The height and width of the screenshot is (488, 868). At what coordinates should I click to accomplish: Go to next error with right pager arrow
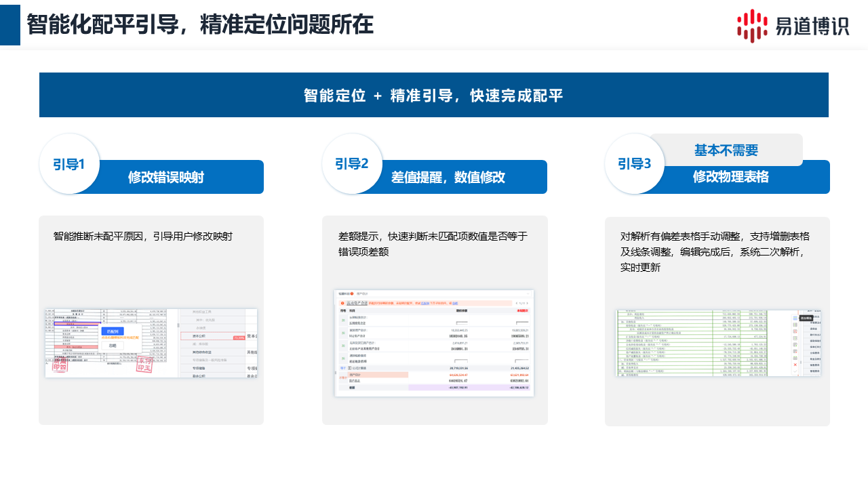527,303
